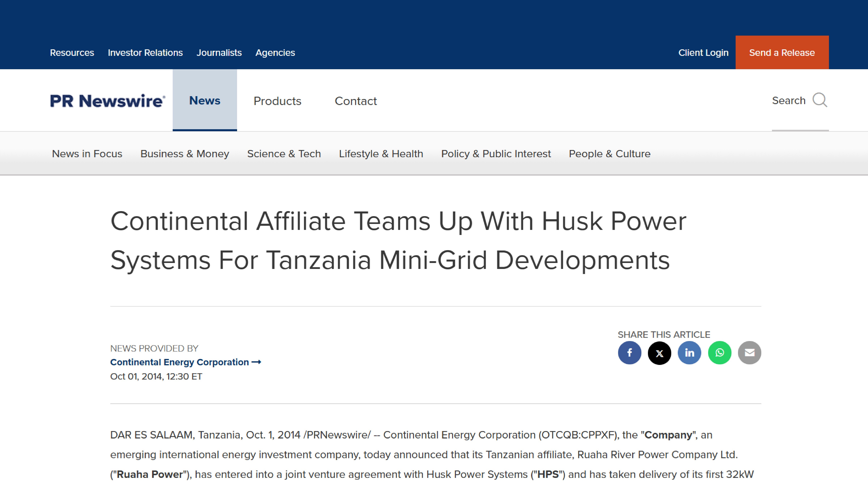The height and width of the screenshot is (488, 868).
Task: Click the bold 'HPS' abbreviation
Action: coord(548,474)
